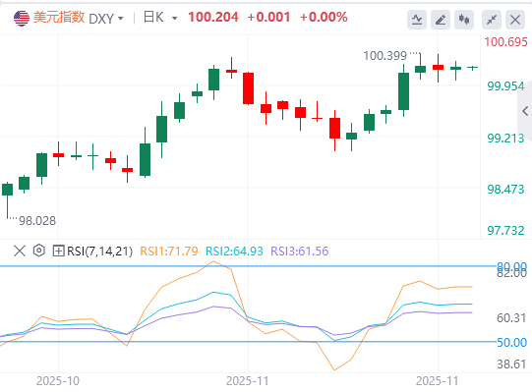
Task: Click the US flag icon
Action: [x=22, y=18]
